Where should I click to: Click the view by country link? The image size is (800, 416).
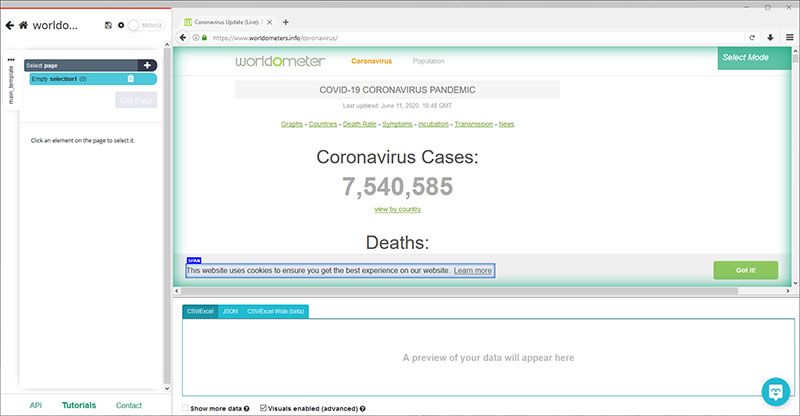(x=397, y=209)
